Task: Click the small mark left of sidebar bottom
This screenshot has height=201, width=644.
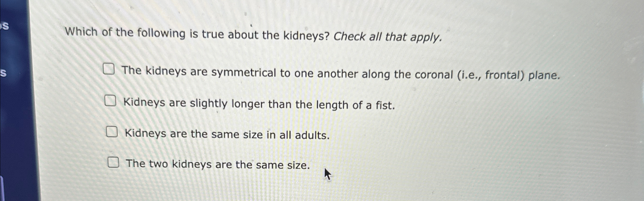Action: tap(2, 185)
